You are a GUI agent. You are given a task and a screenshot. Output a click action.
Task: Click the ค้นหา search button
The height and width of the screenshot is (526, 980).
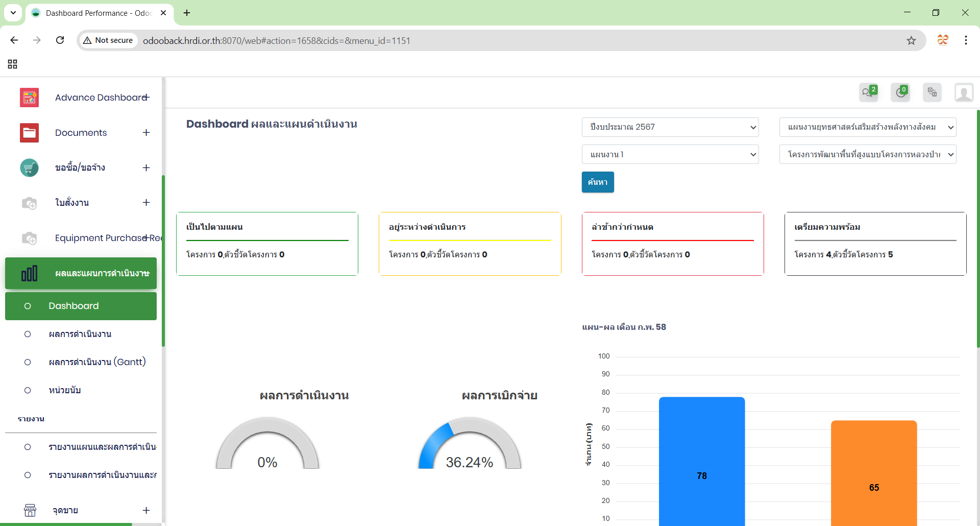point(597,182)
